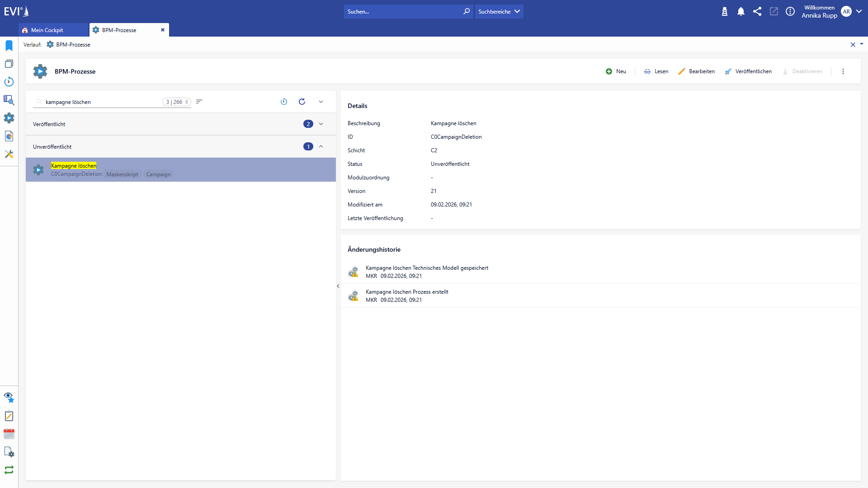868x488 pixels.
Task: Open the BPM-Prozesse gear icon in sidebar
Action: coord(9,118)
